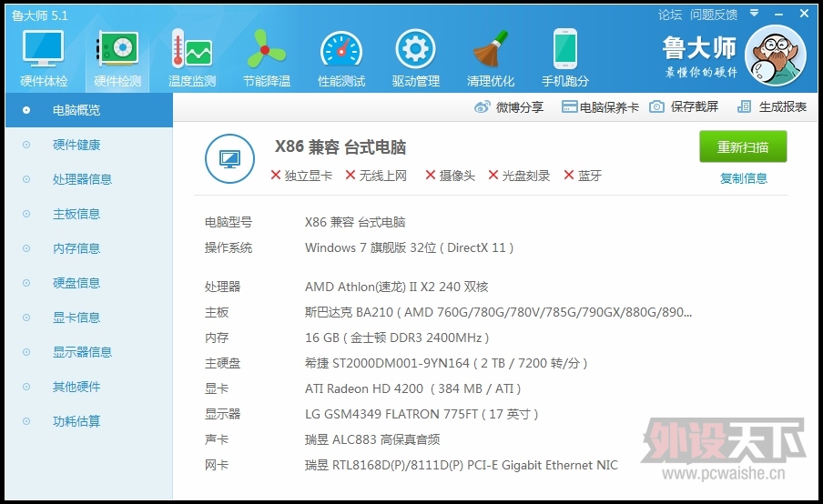Open the 问题反馈 feedback link
The height and width of the screenshot is (504, 823).
pyautogui.click(x=714, y=15)
